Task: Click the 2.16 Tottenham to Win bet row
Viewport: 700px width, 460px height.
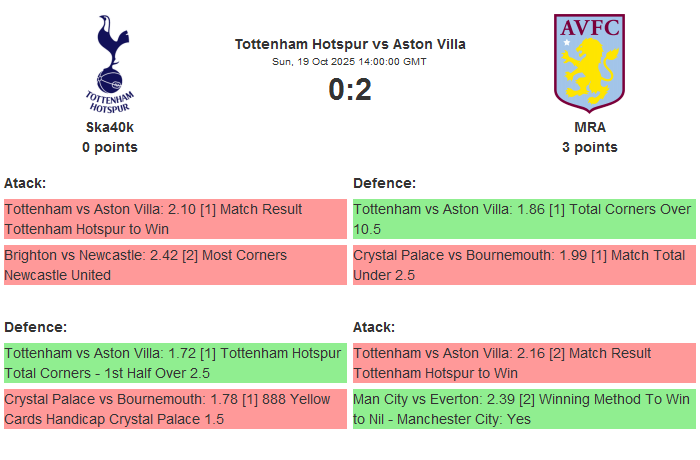Action: (x=524, y=363)
